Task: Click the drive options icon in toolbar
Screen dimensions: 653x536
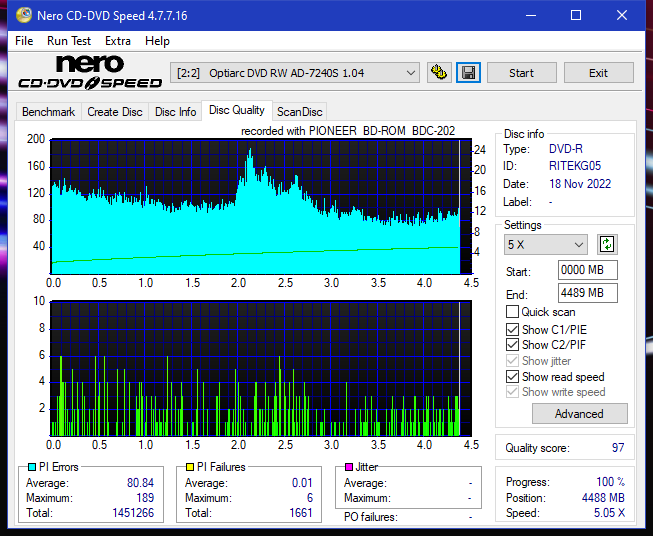Action: (439, 73)
